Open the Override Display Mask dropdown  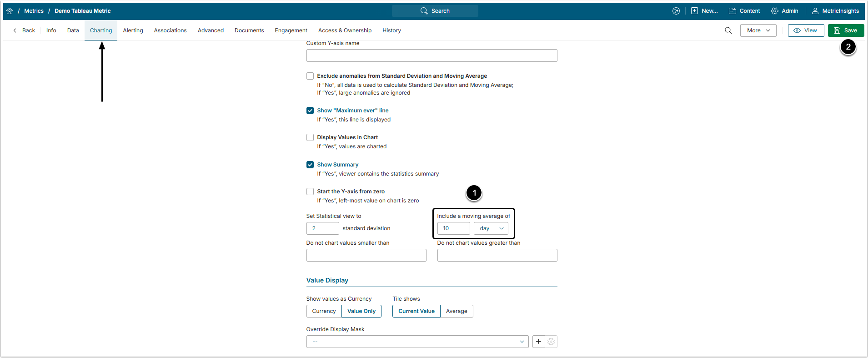(x=417, y=342)
